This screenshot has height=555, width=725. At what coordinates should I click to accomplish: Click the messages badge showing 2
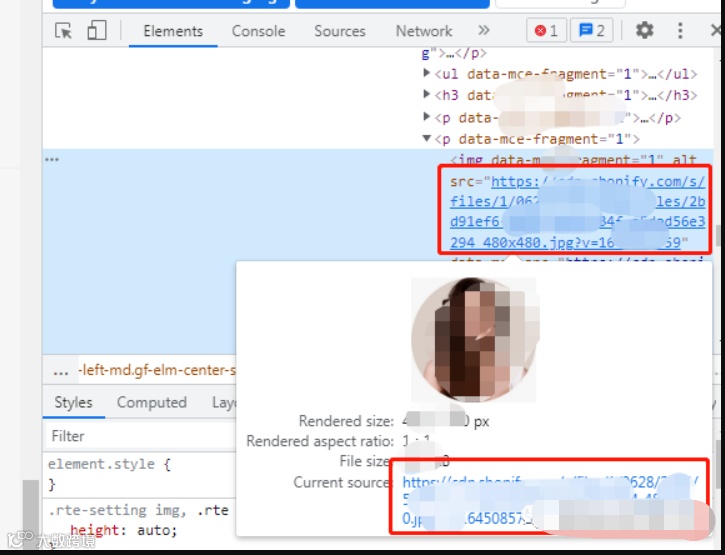591,31
